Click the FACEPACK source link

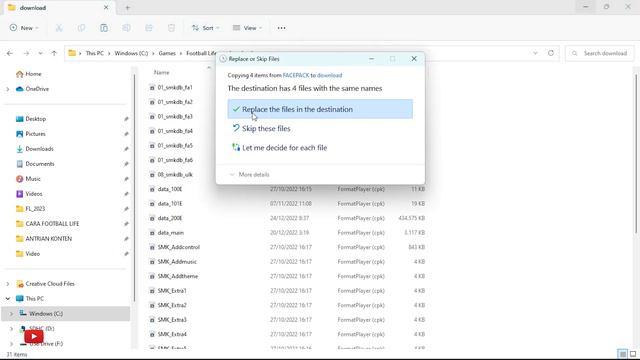(296, 76)
